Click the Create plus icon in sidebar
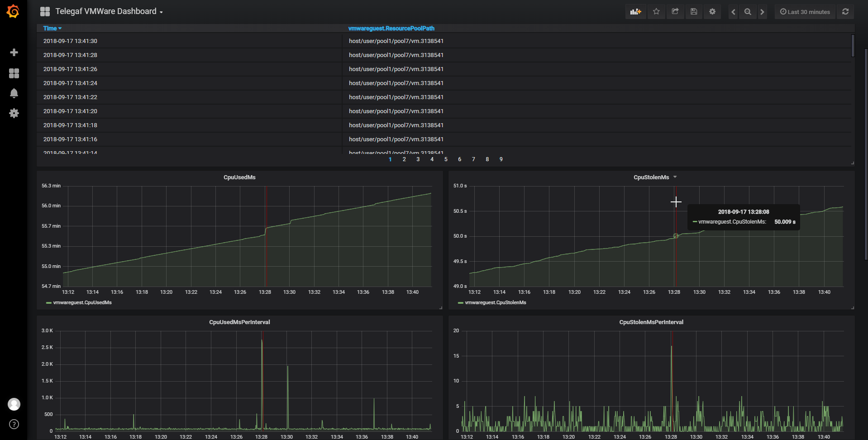 (14, 53)
